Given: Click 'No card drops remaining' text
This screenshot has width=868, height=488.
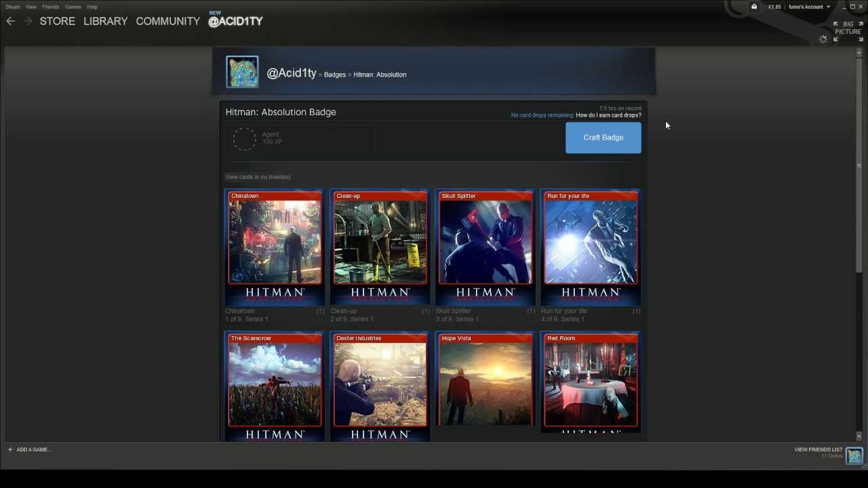Looking at the screenshot, I should coord(542,115).
